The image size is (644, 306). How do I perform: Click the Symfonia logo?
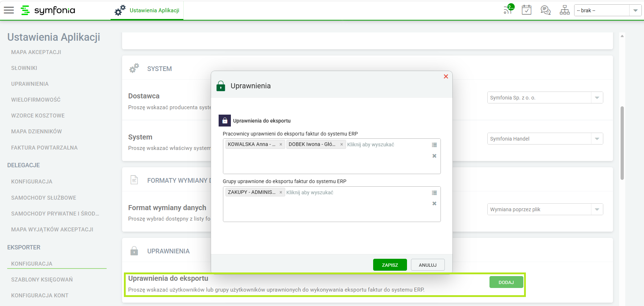point(48,10)
